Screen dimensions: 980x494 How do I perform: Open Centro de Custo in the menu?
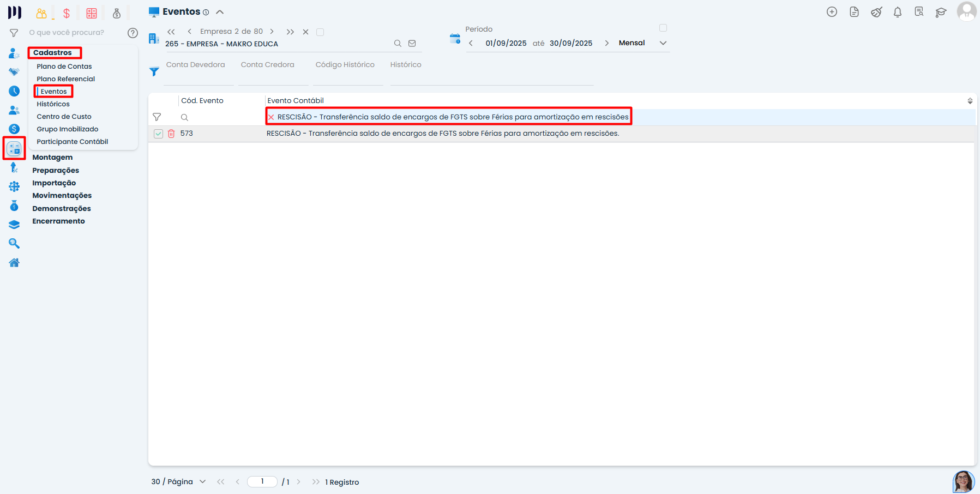64,117
